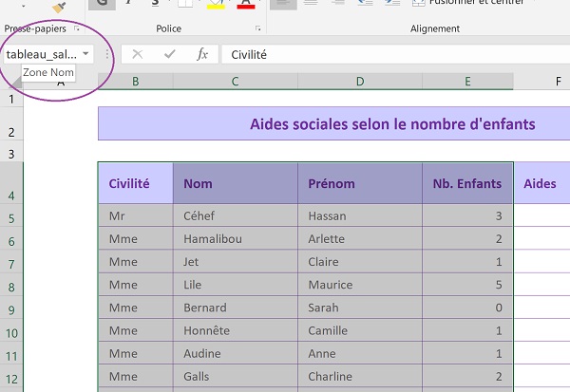Click the Nb. Enfants header cell
Image resolution: width=570 pixels, height=392 pixels.
pyautogui.click(x=467, y=183)
